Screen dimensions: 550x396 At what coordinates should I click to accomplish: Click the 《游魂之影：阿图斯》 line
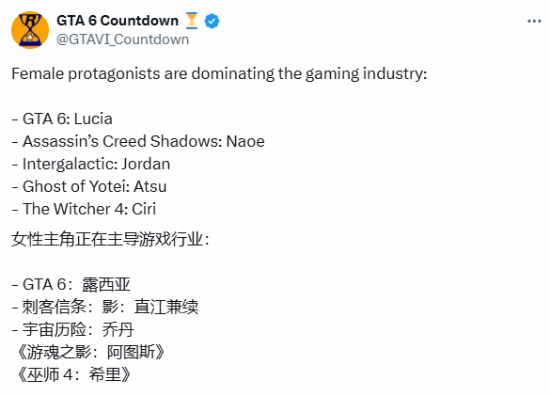click(x=90, y=352)
